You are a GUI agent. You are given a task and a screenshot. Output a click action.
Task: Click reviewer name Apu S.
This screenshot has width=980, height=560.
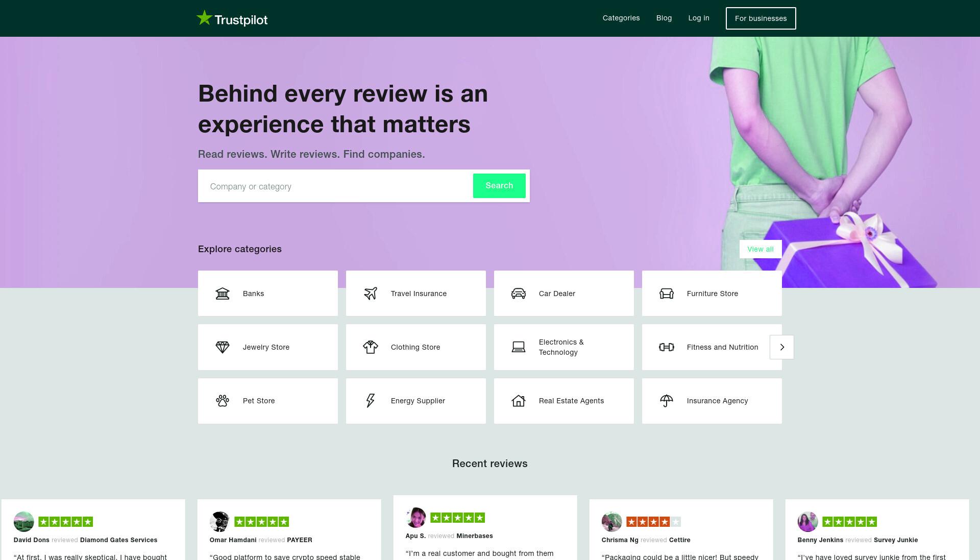(x=415, y=536)
